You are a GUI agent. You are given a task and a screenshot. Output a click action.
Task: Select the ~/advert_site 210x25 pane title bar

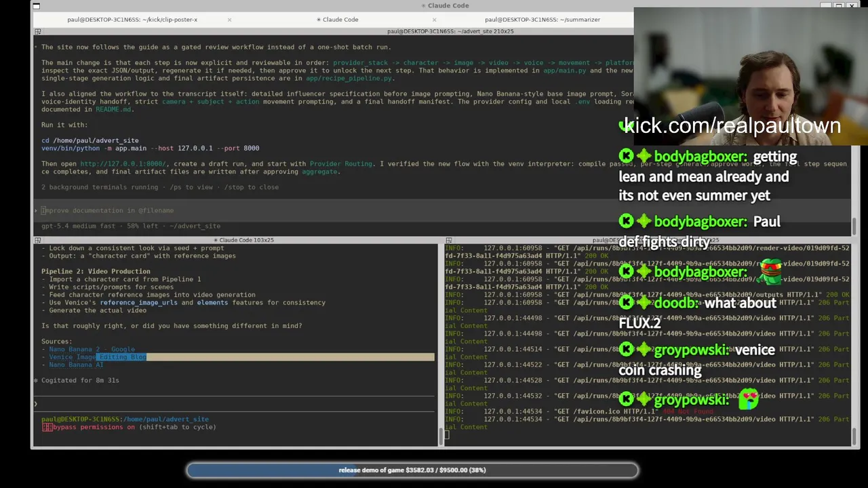(450, 31)
